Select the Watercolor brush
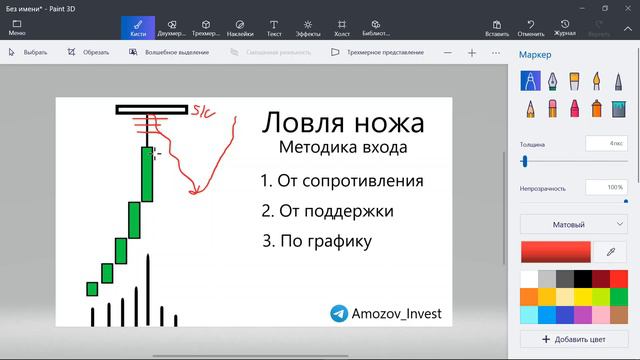 (596, 81)
